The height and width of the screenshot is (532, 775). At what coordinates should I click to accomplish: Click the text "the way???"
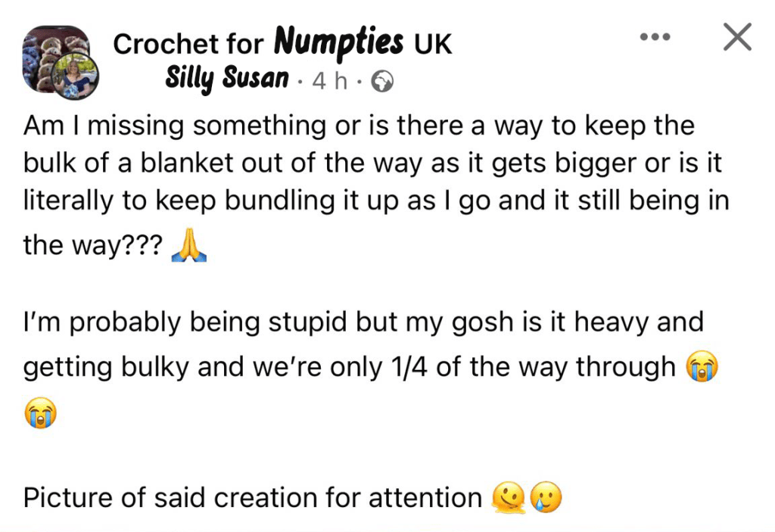click(92, 246)
